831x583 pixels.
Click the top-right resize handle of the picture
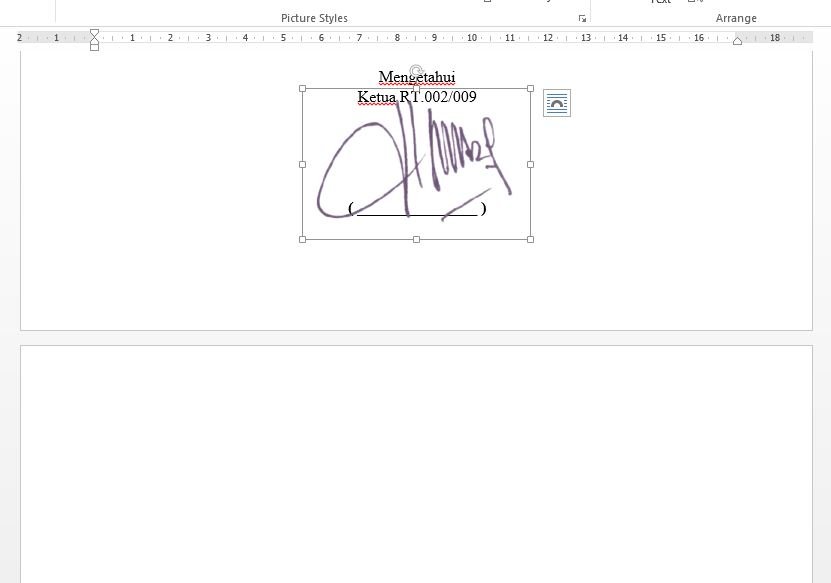[530, 89]
